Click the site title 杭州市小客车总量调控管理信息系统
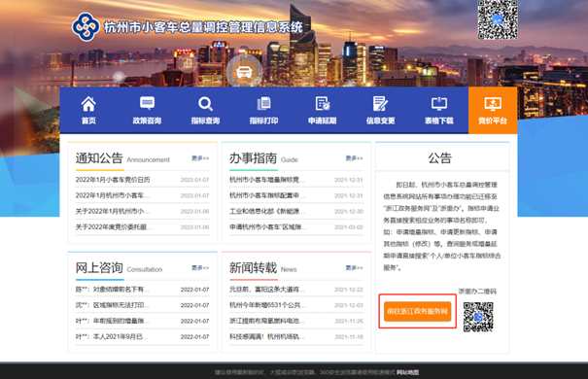This screenshot has height=379, width=588. tap(203, 27)
